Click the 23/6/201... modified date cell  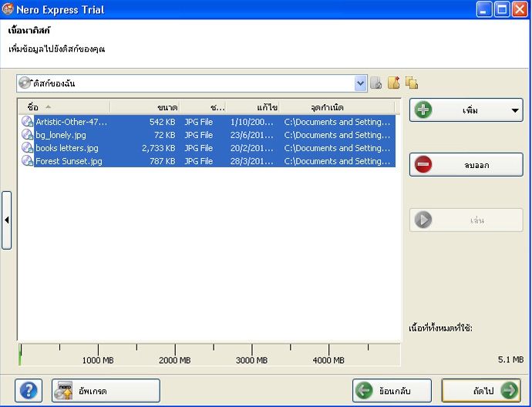click(252, 135)
